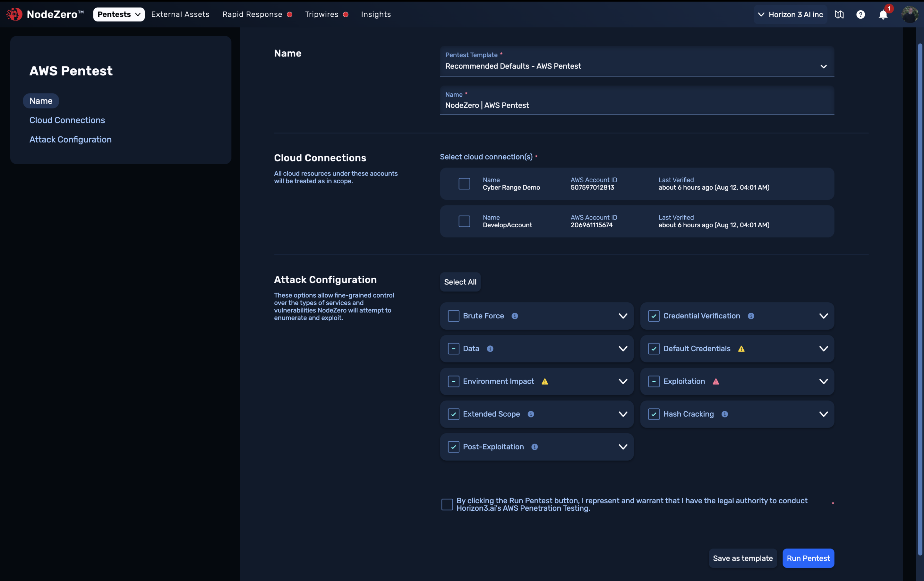Select the Name section in sidebar
924x581 pixels.
(x=41, y=100)
